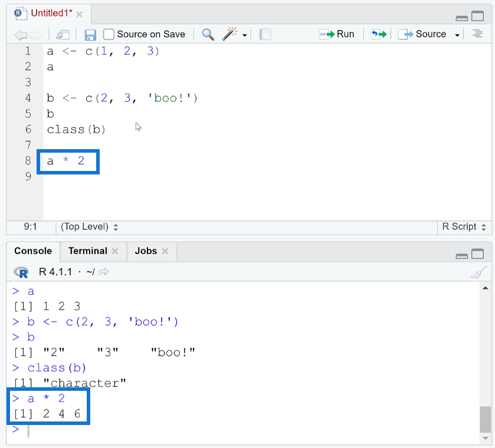
Task: Click the R logo in console header
Action: pos(21,272)
